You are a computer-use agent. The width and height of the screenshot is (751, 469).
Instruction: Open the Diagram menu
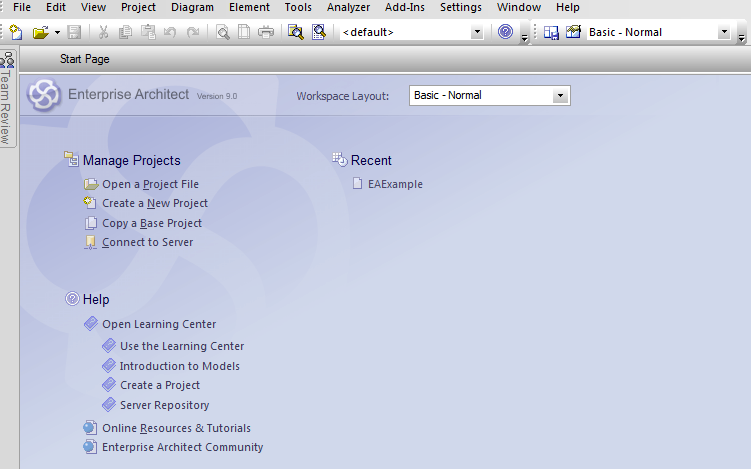tap(193, 7)
